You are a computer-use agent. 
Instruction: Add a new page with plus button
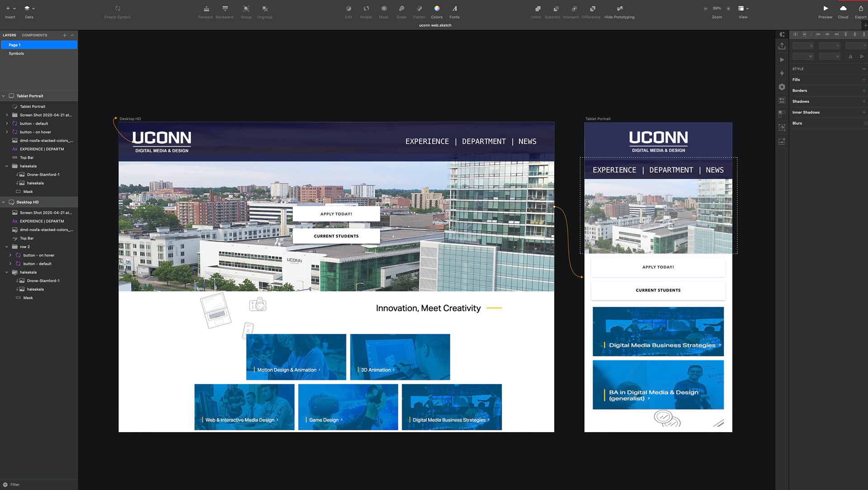tap(65, 35)
